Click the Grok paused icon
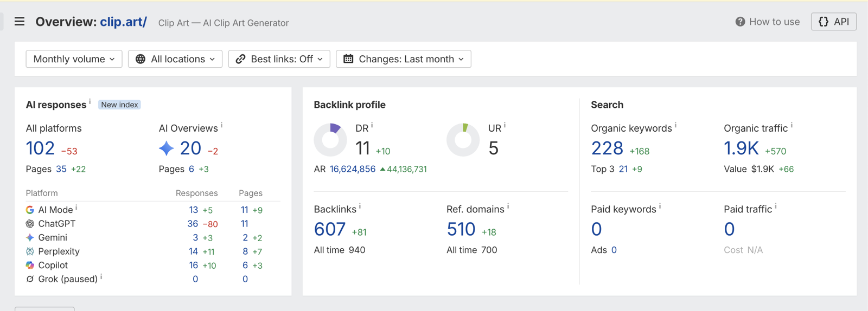 click(30, 279)
